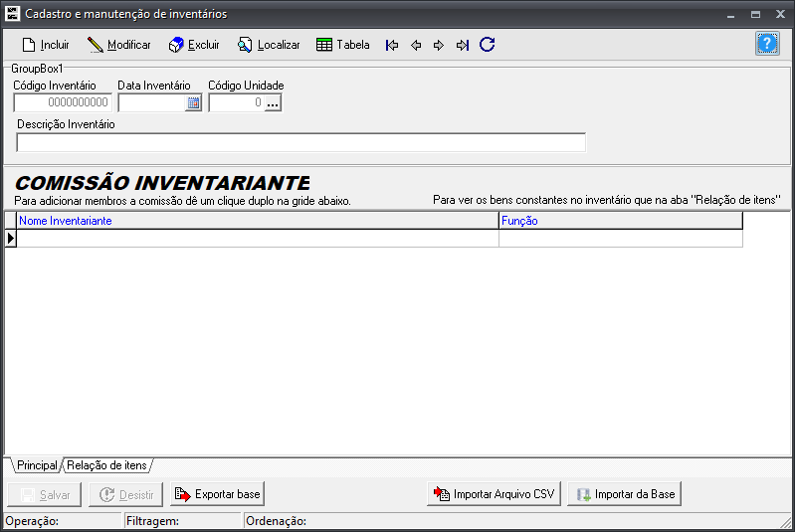Go to the first record arrow
The image size is (795, 532).
(x=392, y=45)
